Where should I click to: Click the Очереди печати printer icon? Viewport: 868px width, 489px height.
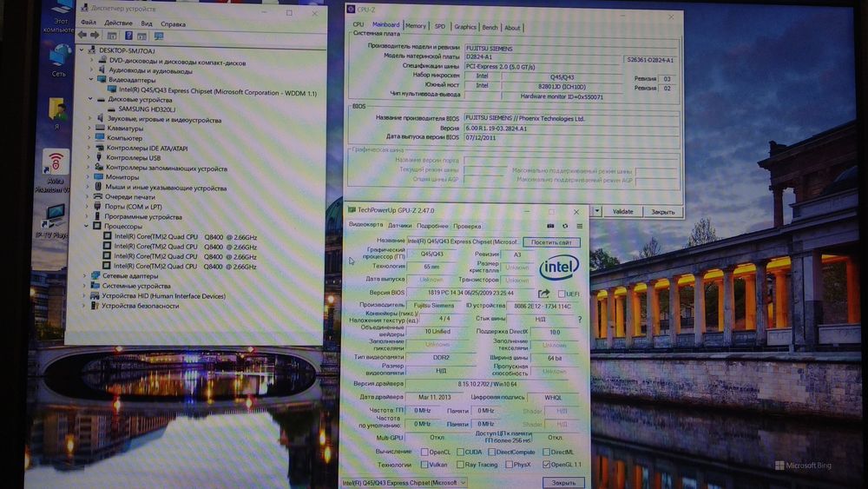tap(98, 196)
